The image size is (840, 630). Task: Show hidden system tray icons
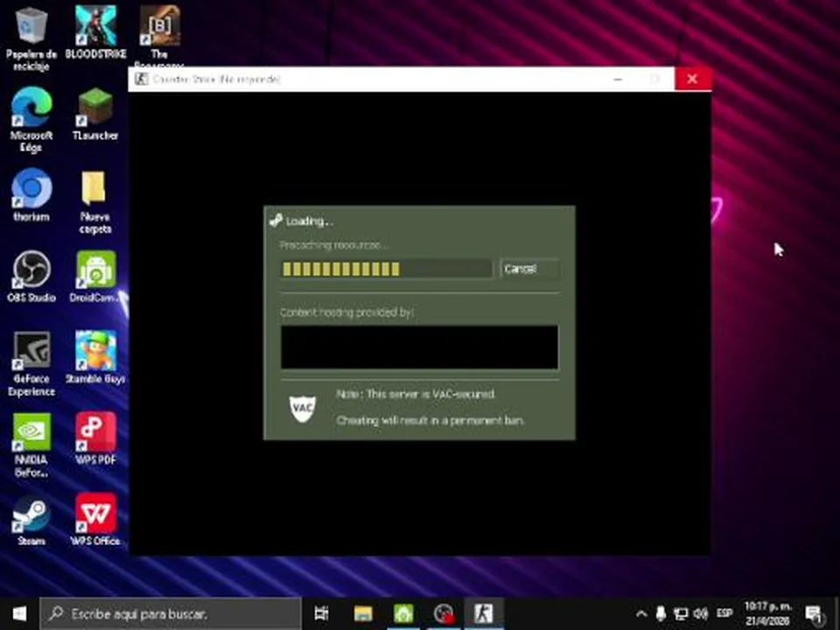640,614
